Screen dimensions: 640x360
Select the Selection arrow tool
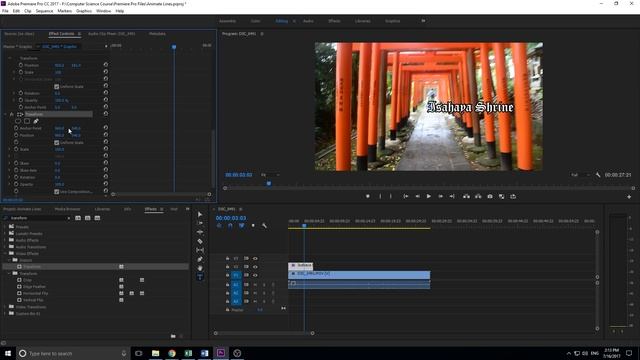200,214
